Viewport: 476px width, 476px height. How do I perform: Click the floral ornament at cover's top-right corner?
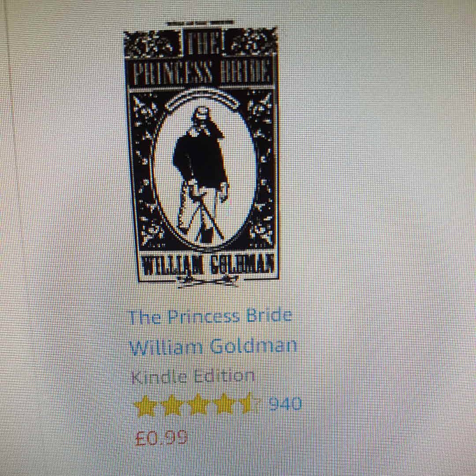click(251, 42)
